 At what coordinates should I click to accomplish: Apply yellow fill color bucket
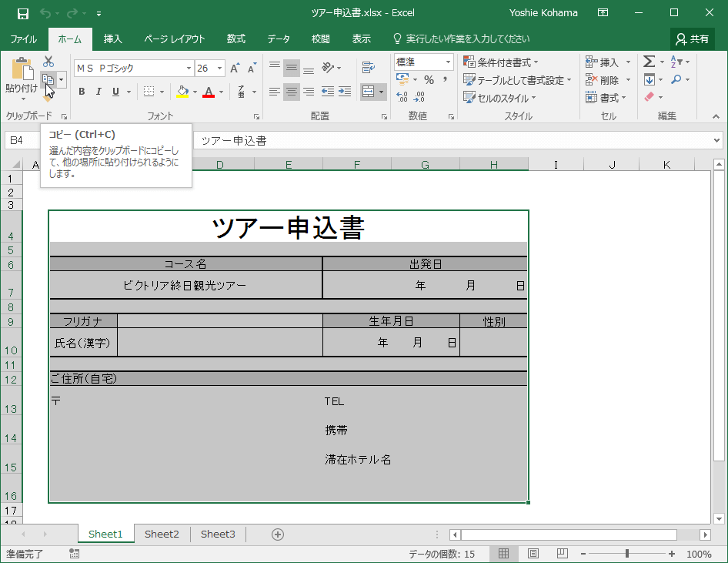click(182, 92)
